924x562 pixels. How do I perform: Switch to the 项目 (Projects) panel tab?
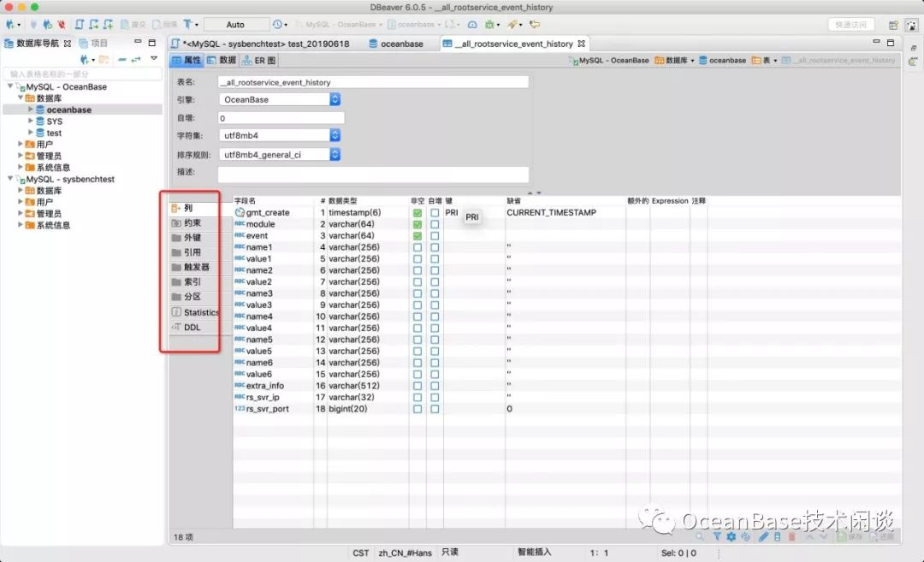(x=94, y=43)
